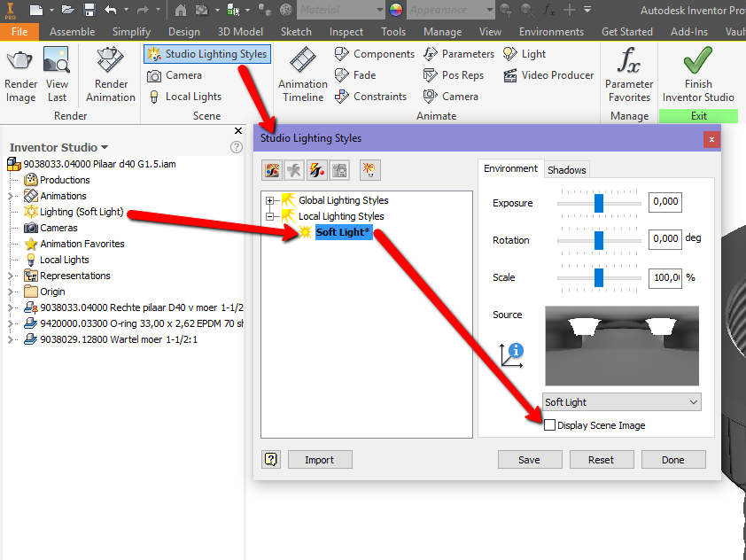Viewport: 746px width, 560px height.
Task: Open the Material dropdown
Action: point(340,10)
